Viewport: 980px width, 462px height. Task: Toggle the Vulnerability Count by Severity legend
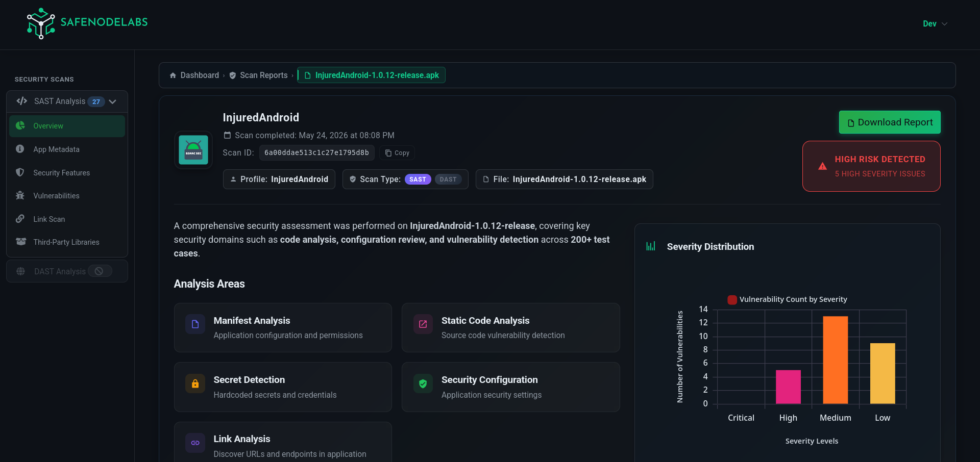click(x=788, y=300)
